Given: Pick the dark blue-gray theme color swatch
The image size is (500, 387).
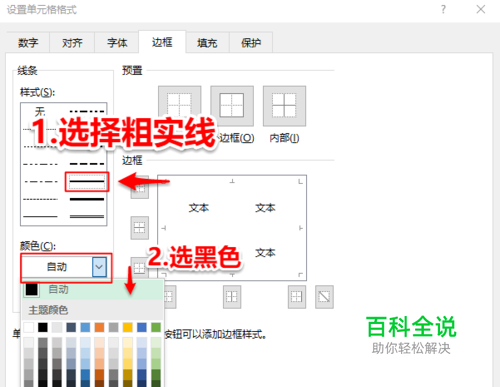Looking at the screenshot, I should point(71,327).
